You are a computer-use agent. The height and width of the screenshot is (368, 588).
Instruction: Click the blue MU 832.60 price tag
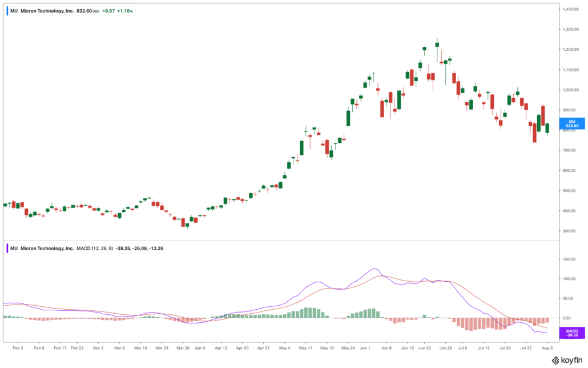coord(572,123)
